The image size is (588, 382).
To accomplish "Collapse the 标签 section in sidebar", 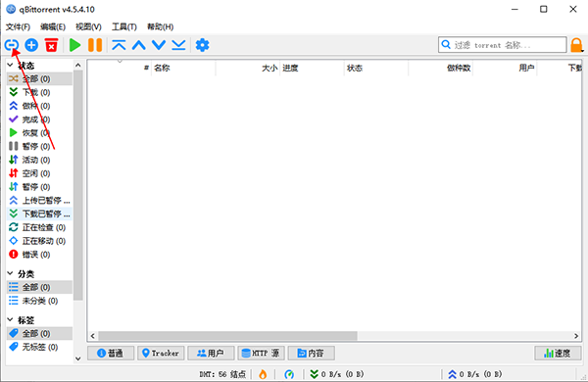I will coord(11,319).
